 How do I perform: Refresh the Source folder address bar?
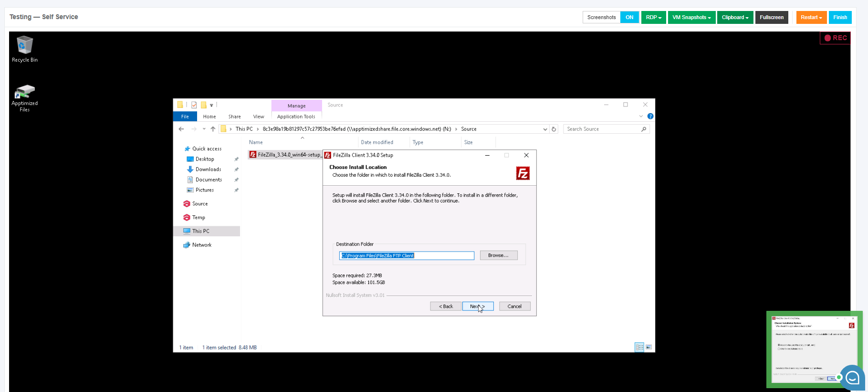[554, 129]
